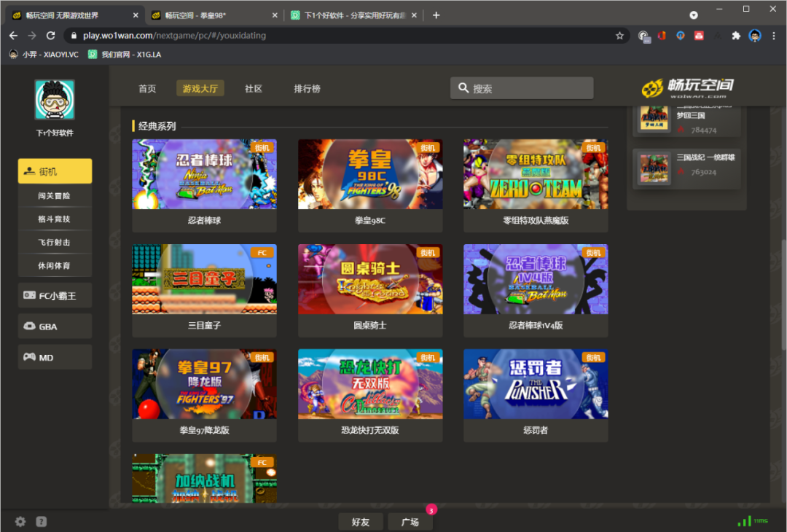Expand the GBA category in sidebar
787x532 pixels.
[55, 326]
